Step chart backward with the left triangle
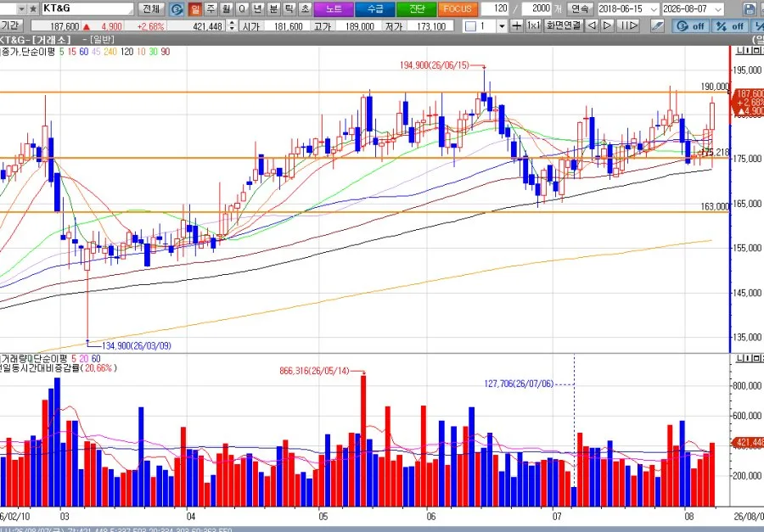The height and width of the screenshot is (532, 764). tap(592, 25)
